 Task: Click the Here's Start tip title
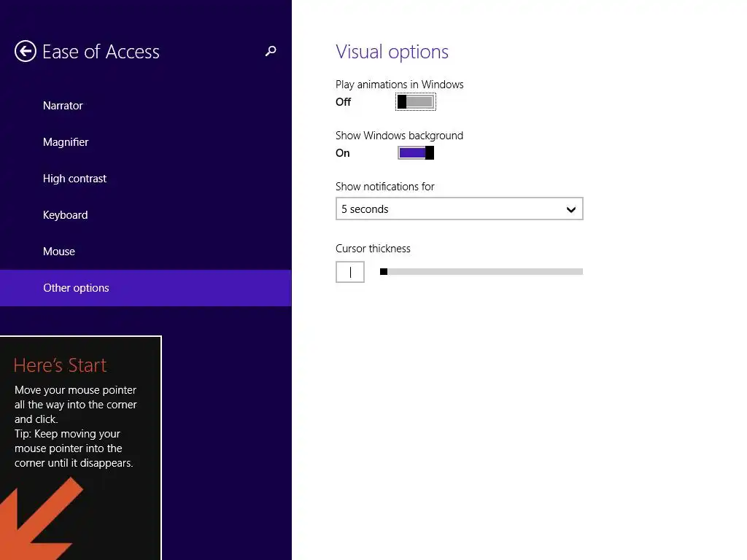point(60,365)
